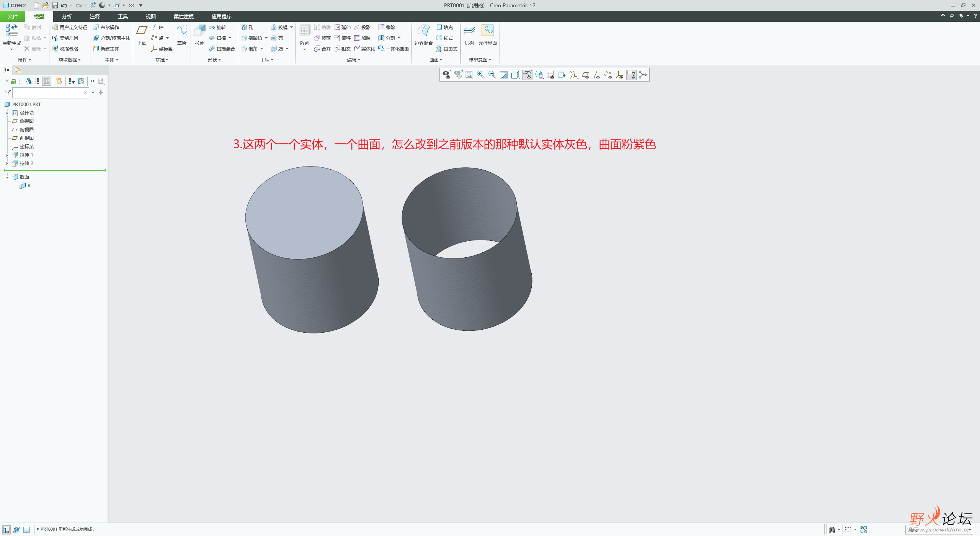Click the appearance sphere icon in title bar
This screenshot has height=536, width=980.
[102, 5]
